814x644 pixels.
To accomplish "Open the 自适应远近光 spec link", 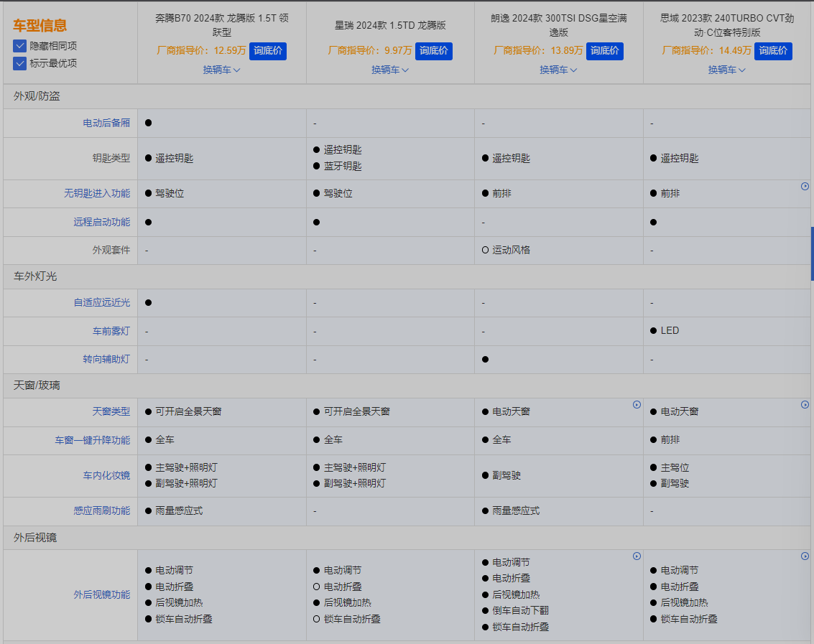I will click(x=102, y=302).
